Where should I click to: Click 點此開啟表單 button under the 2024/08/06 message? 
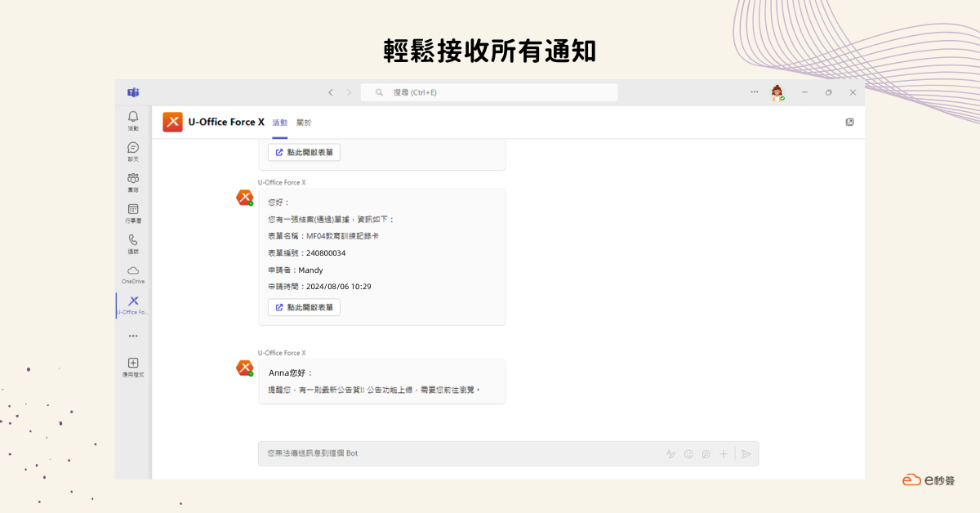point(304,307)
